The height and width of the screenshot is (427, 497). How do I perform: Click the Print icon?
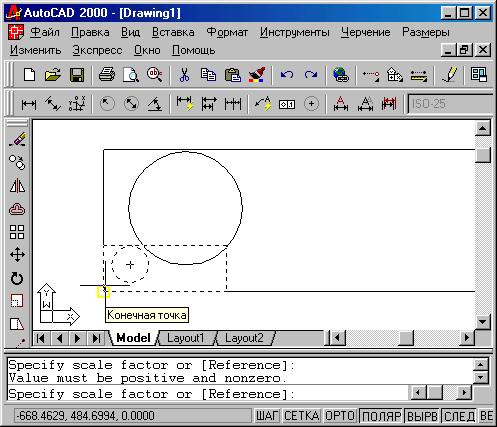(107, 75)
